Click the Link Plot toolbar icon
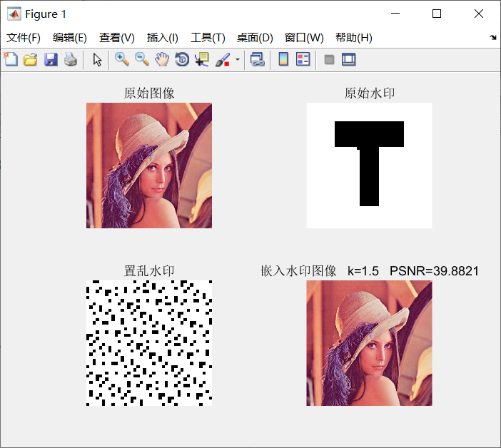This screenshot has width=501, height=448. click(257, 59)
